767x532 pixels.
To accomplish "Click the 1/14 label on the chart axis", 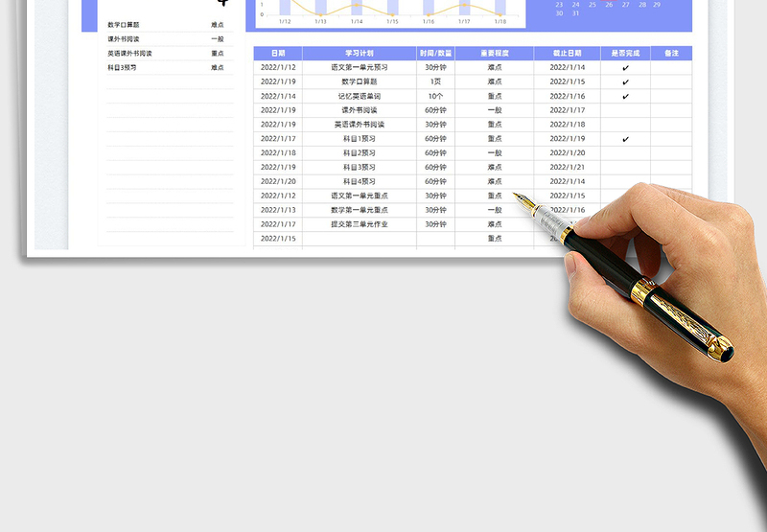I will coord(357,20).
